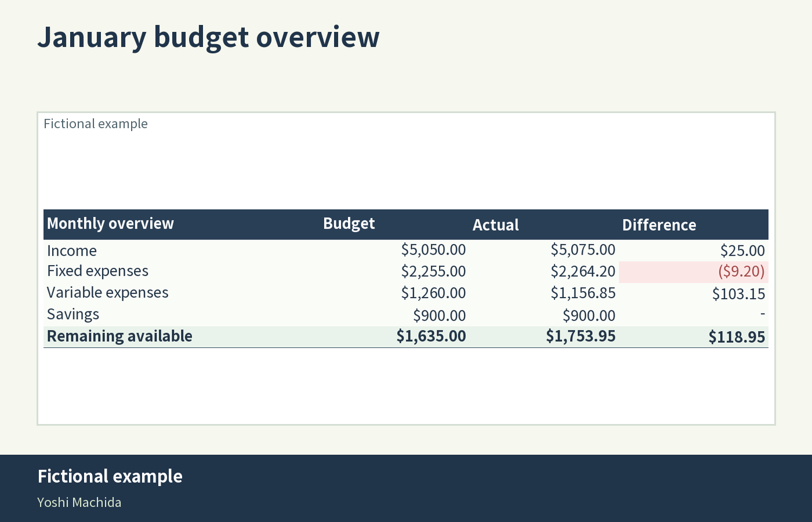
Task: Click the Remaining available budget $1,635.00
Action: coord(431,336)
